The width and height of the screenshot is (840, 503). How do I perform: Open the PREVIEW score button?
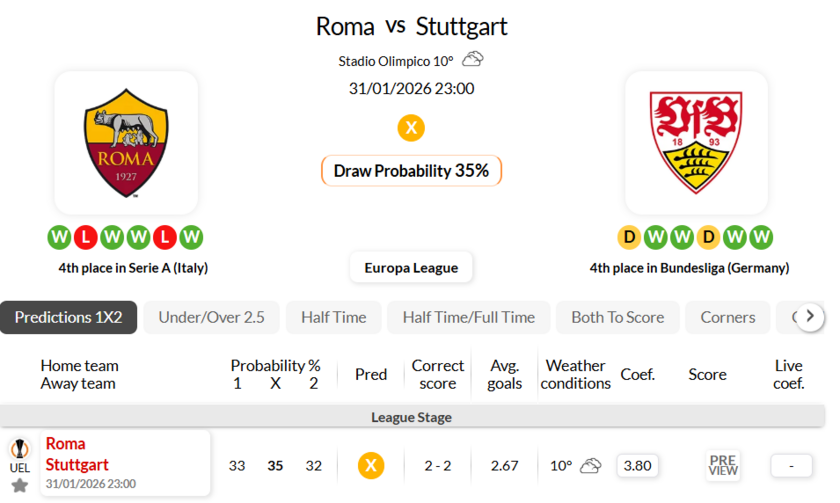(723, 465)
